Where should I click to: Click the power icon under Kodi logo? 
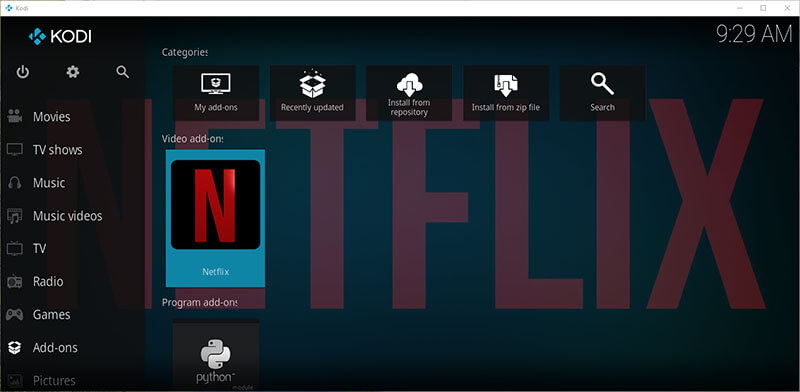click(x=22, y=72)
